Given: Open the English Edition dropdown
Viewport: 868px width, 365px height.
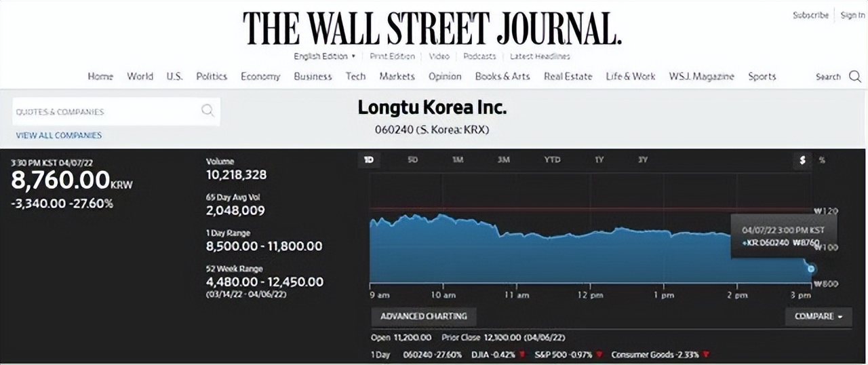Looking at the screenshot, I should [325, 56].
